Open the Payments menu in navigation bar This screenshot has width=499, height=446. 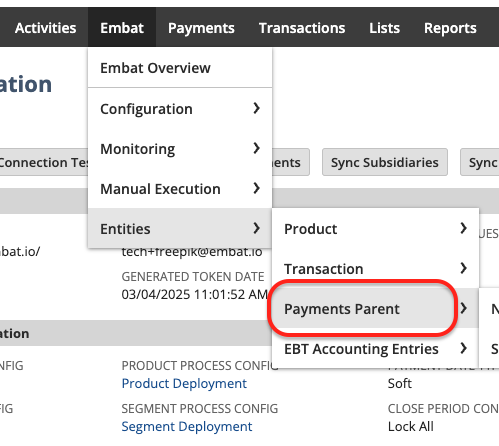click(201, 28)
